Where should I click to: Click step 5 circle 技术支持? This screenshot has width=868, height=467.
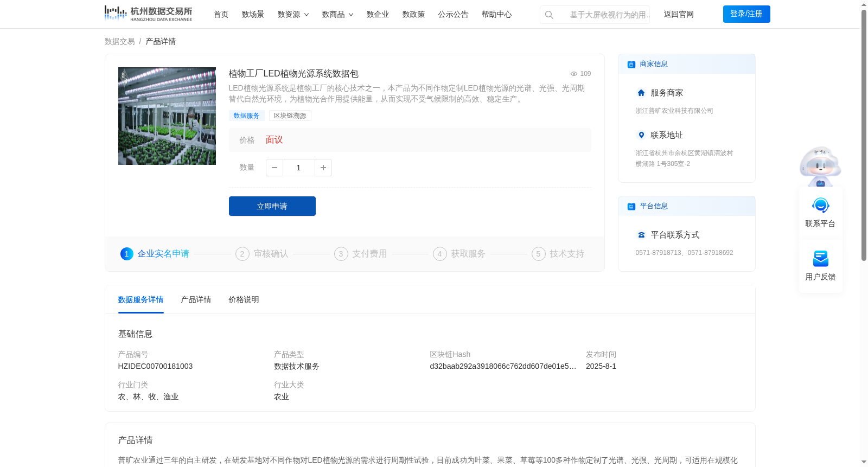(x=539, y=254)
